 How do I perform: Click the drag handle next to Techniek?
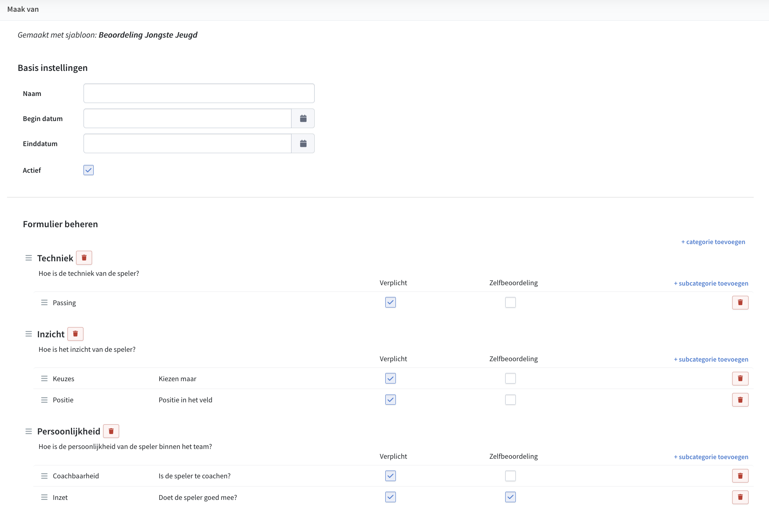29,258
